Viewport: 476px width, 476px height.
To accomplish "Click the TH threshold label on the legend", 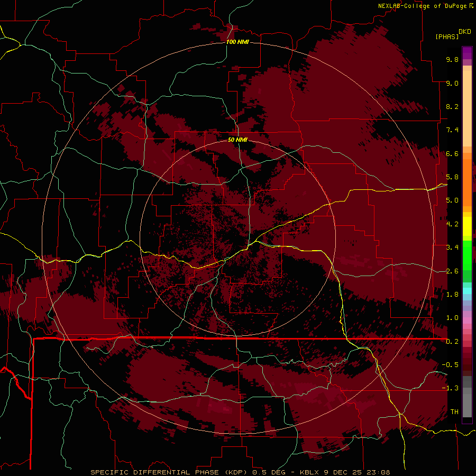I will (x=454, y=412).
